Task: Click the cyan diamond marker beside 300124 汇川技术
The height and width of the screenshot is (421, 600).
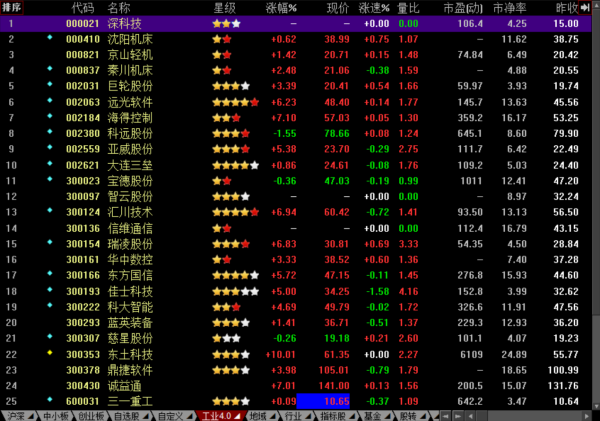Action: [50, 210]
